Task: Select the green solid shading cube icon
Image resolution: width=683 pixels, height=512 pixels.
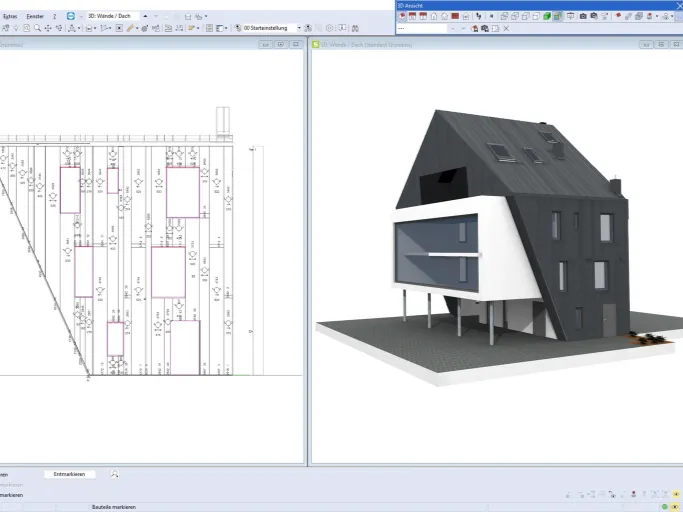Action: 547,17
